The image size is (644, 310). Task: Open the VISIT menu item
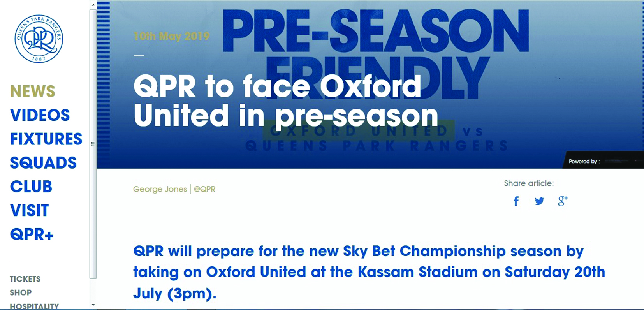(x=29, y=211)
